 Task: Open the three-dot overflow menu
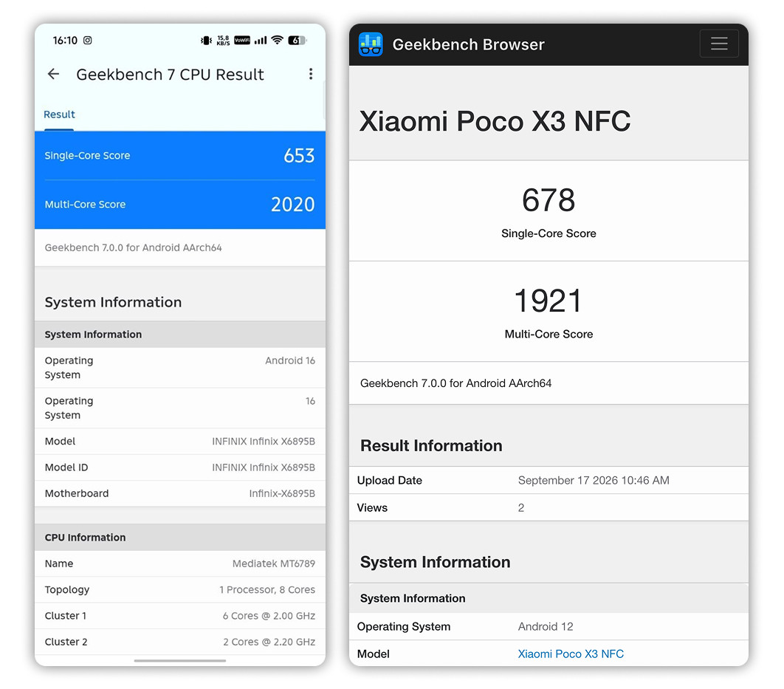click(311, 74)
